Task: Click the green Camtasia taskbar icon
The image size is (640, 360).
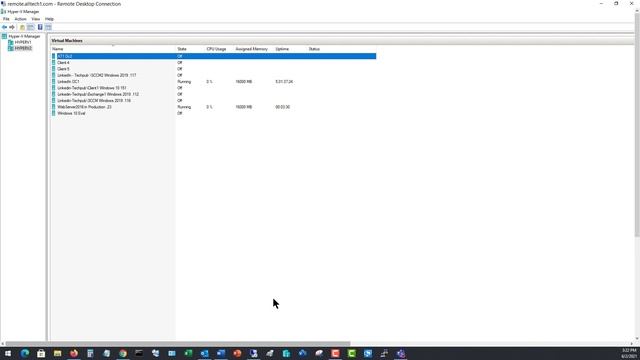Action: (x=351, y=353)
